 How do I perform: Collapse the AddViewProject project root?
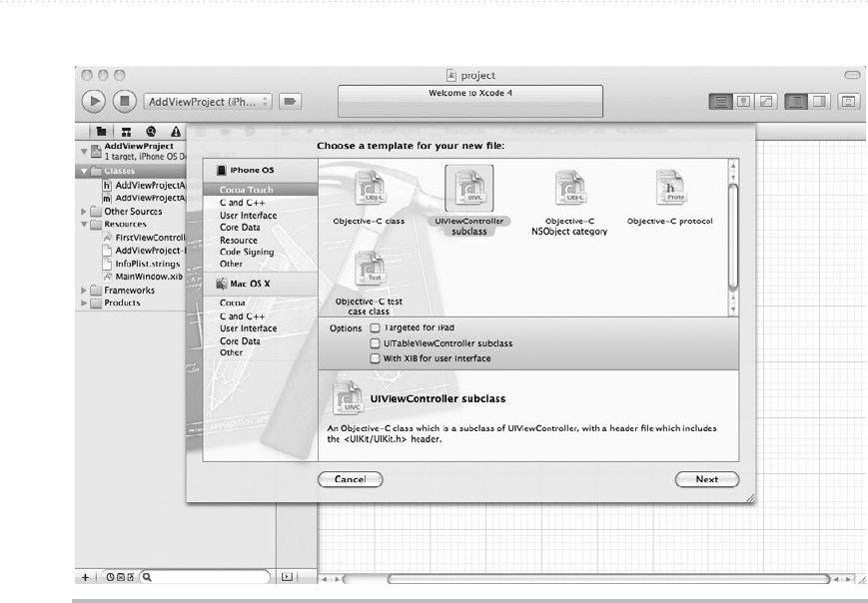pyautogui.click(x=84, y=151)
